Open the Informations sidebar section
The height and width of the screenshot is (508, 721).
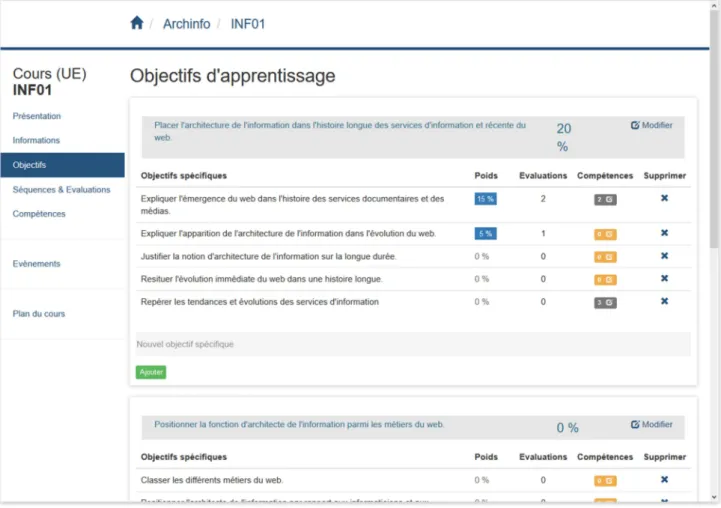click(36, 140)
